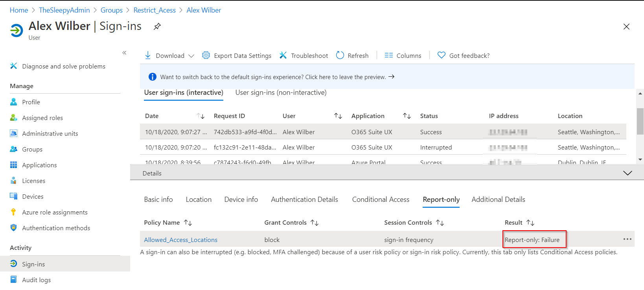Click the sign-ins table scrollbar up arrow
The height and width of the screenshot is (290, 644).
640,94
